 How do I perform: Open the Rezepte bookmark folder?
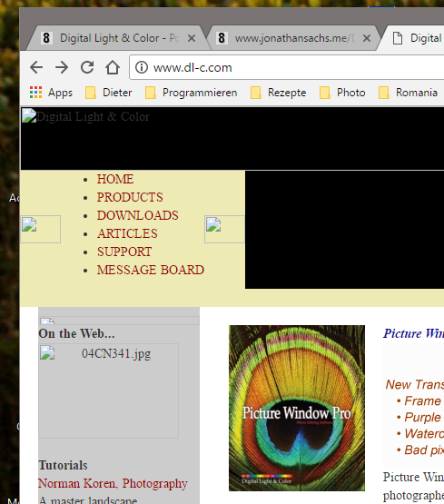[x=278, y=93]
